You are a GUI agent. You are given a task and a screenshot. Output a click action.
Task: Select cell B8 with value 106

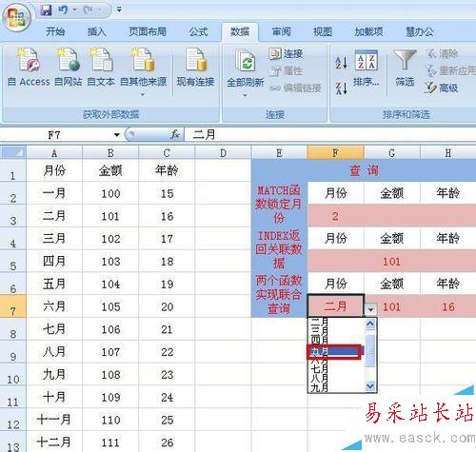[x=110, y=329]
